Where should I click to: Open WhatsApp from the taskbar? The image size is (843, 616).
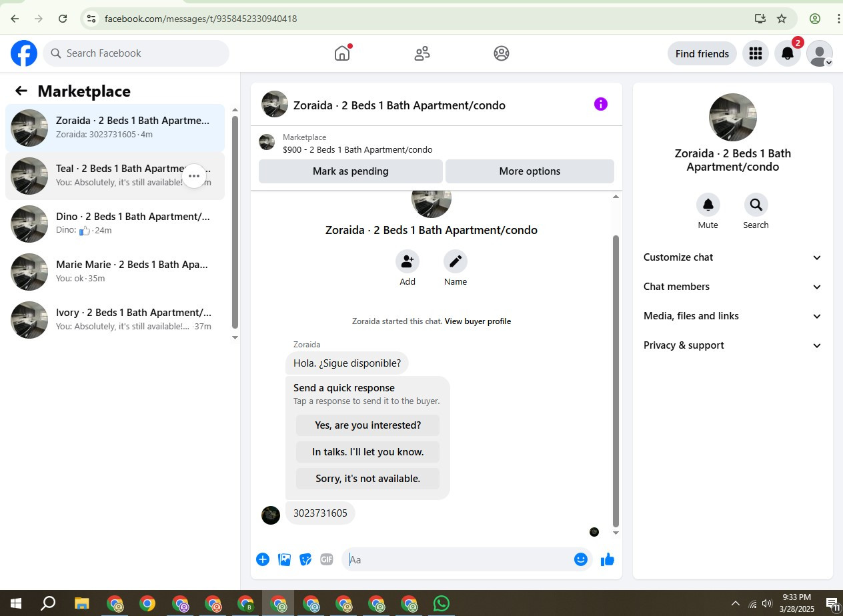tap(442, 603)
